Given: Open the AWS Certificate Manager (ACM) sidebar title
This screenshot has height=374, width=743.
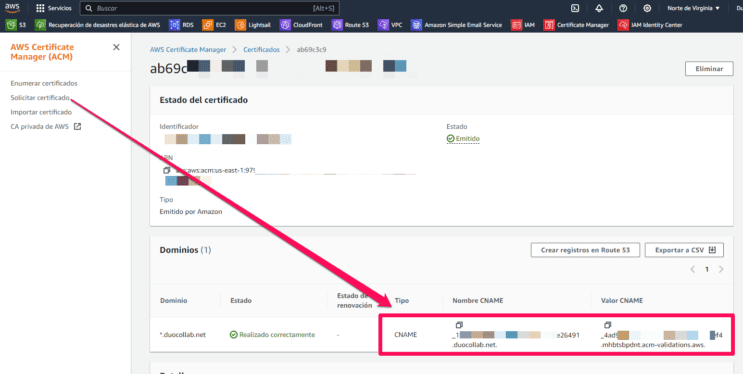Looking at the screenshot, I should coord(42,52).
